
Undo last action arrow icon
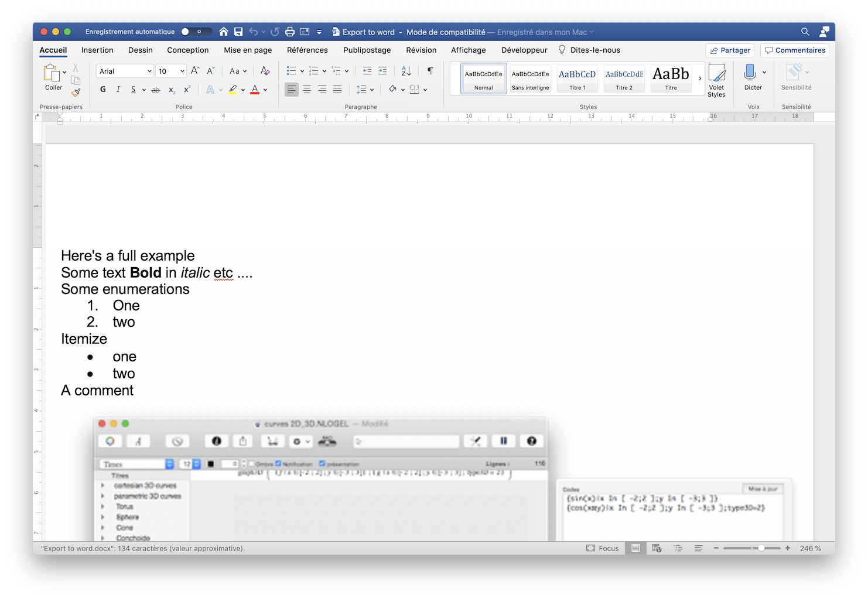point(253,32)
